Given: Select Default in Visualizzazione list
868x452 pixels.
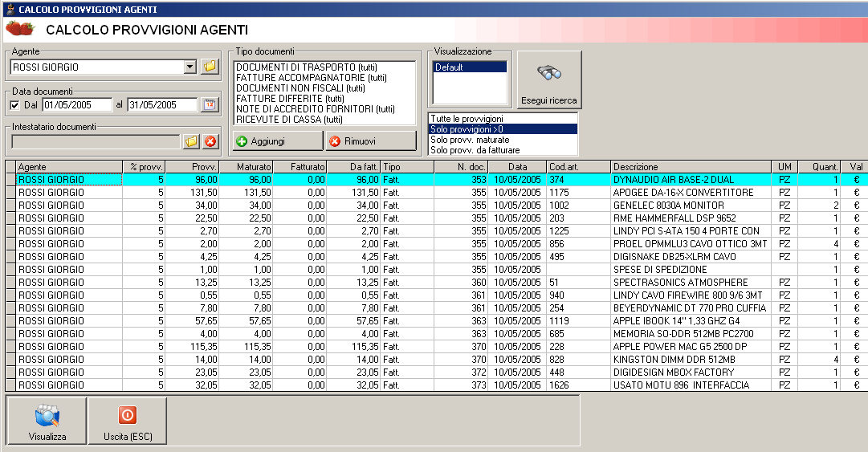Looking at the screenshot, I should click(x=470, y=67).
